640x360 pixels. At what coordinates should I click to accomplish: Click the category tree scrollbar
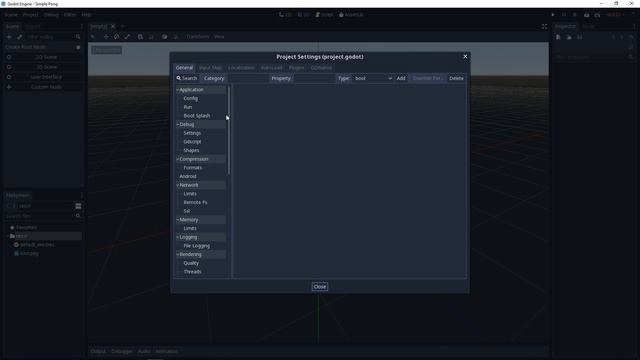229,130
